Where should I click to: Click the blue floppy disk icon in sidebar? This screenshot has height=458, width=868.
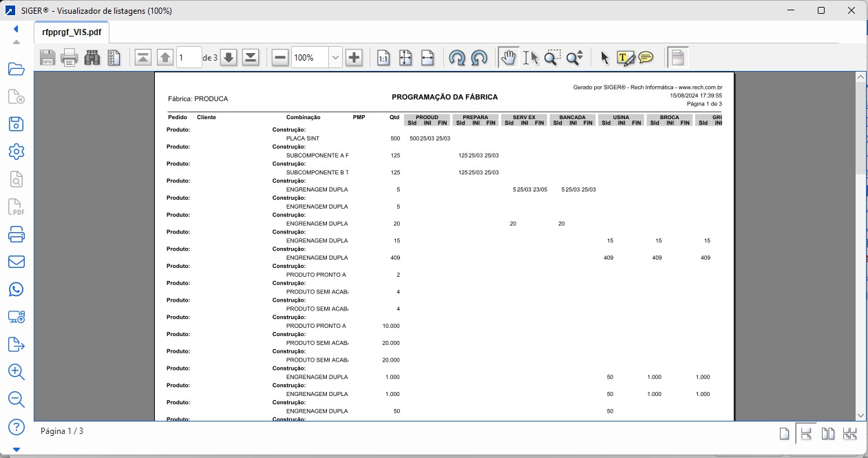click(x=17, y=124)
